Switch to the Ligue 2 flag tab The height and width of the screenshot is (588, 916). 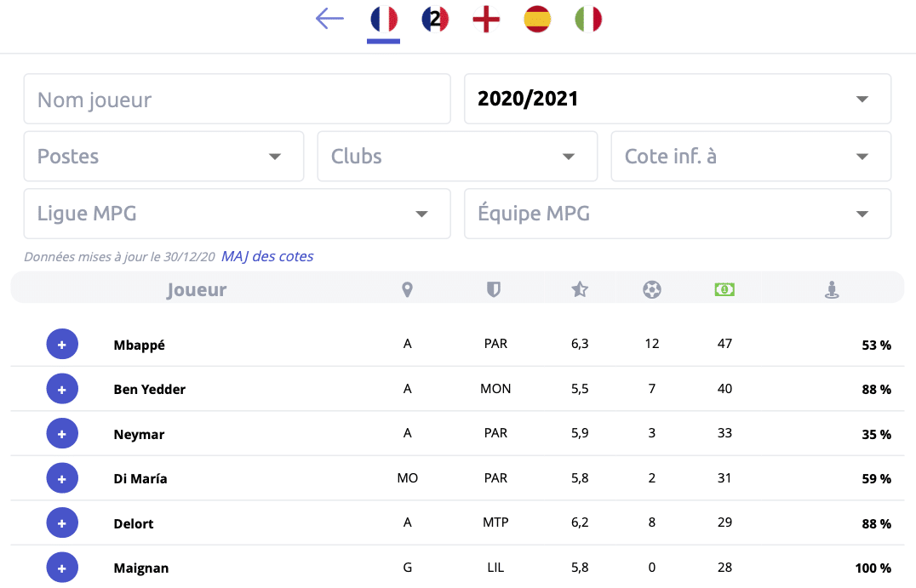tap(435, 19)
